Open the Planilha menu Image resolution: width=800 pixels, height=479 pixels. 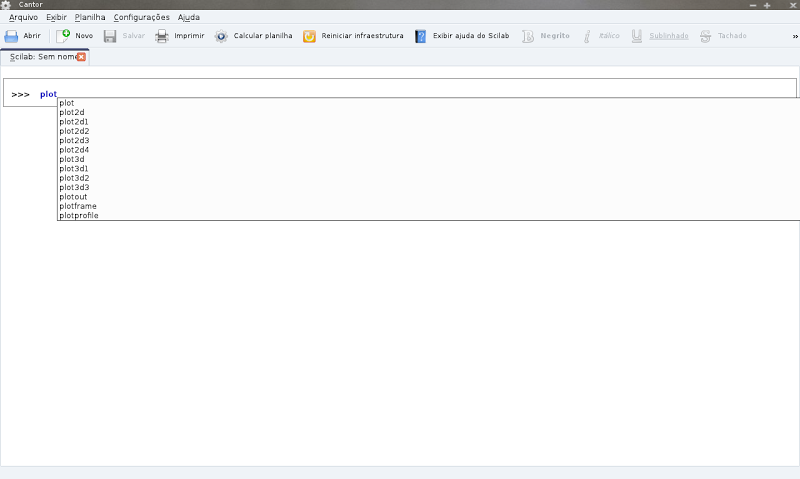(x=90, y=17)
